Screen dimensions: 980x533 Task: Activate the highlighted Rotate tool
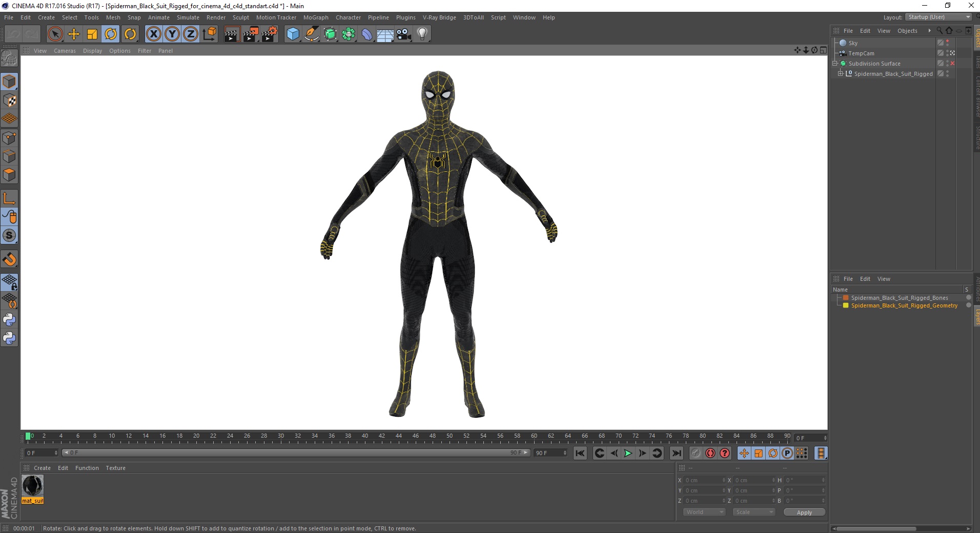point(111,34)
